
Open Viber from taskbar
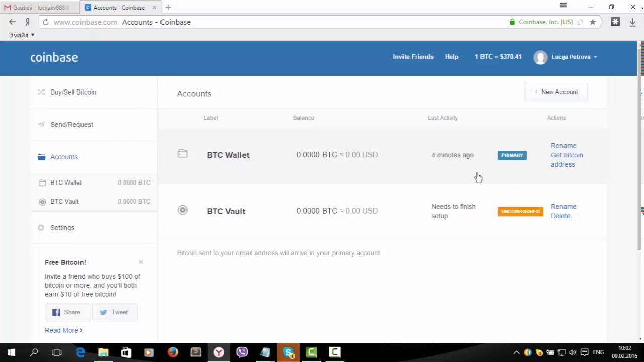click(x=242, y=352)
